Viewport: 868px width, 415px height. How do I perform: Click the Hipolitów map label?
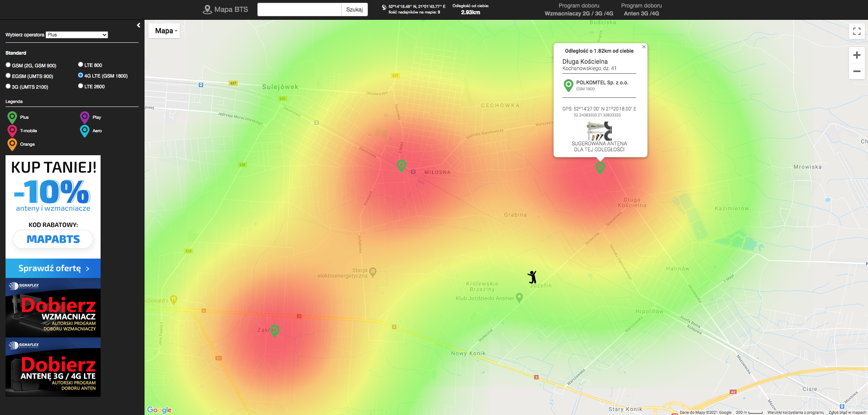[x=649, y=311]
